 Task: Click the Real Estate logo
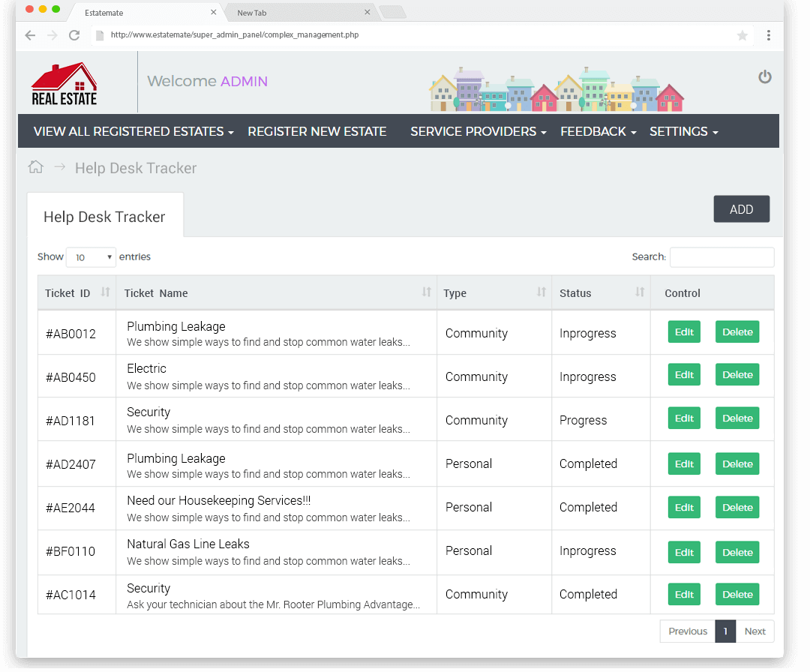64,83
